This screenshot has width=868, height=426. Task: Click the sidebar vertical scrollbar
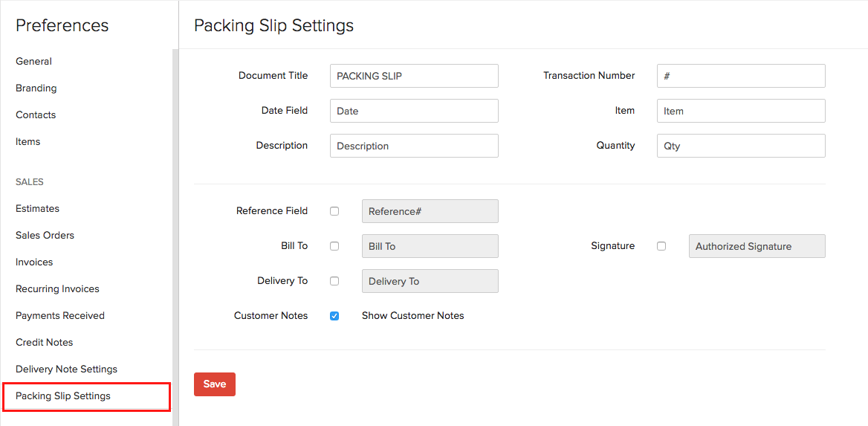point(175,223)
